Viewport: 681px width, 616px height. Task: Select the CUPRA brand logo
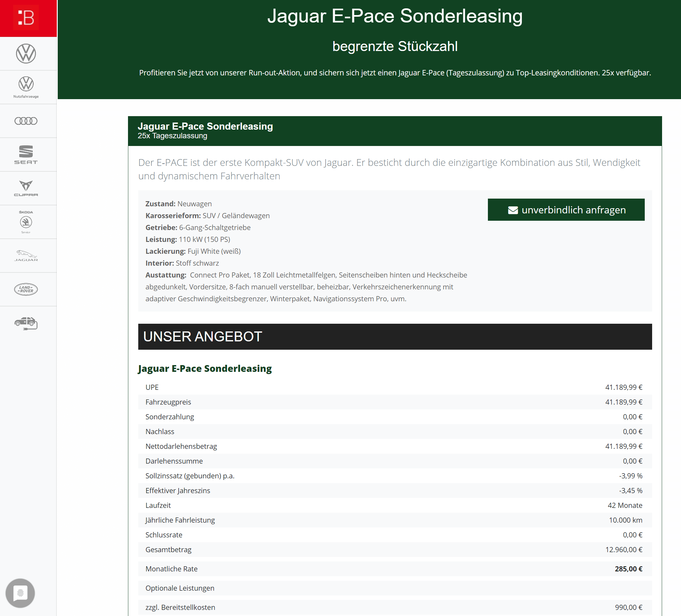pyautogui.click(x=26, y=189)
